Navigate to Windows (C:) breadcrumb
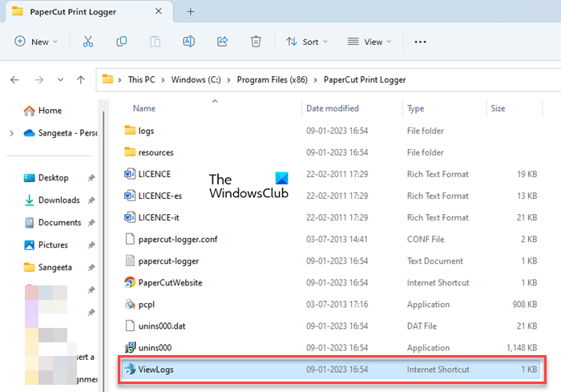This screenshot has width=561, height=392. pyautogui.click(x=196, y=79)
